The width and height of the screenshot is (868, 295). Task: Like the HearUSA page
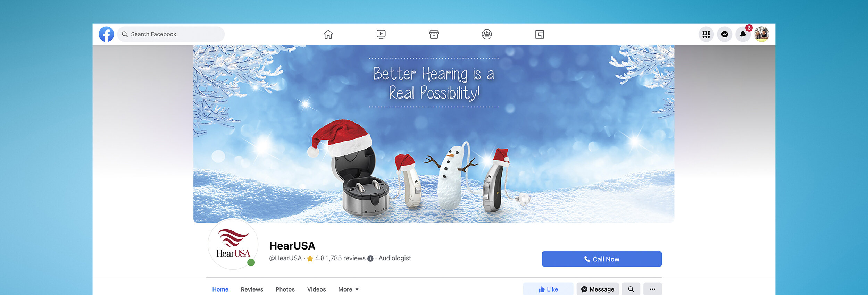pos(548,289)
